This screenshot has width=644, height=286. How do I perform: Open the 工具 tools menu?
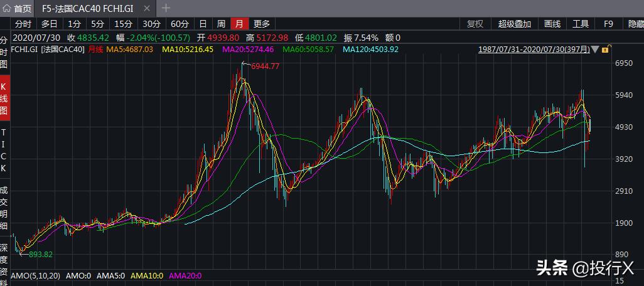[x=581, y=24]
